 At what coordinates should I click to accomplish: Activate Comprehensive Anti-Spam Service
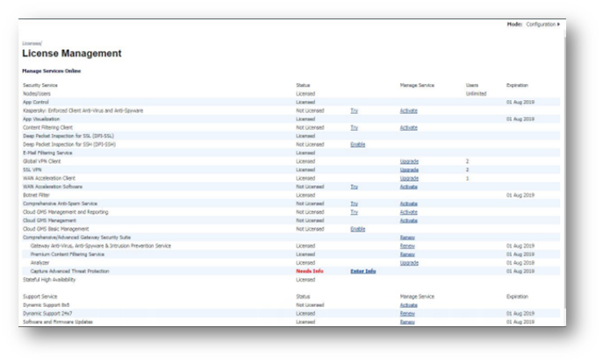(x=408, y=203)
